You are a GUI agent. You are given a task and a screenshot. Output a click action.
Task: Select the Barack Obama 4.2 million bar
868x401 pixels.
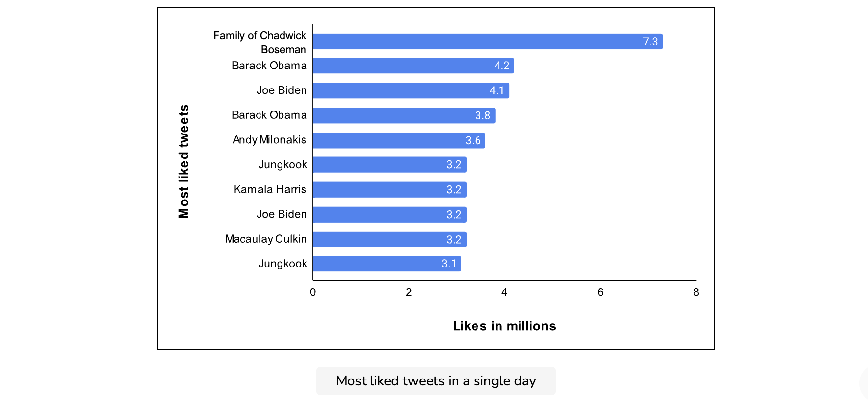click(x=413, y=66)
